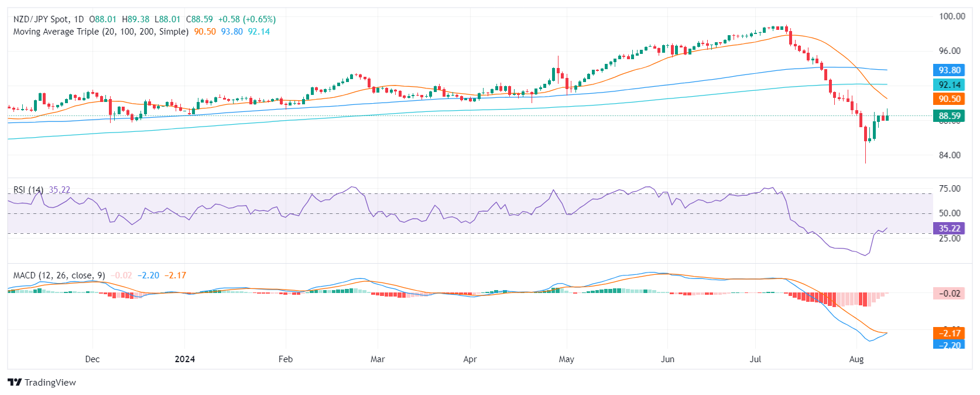Click the 93.80 blue price tag

948,70
